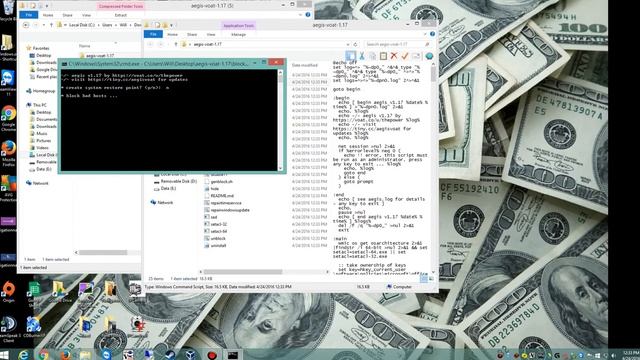
Task: Open the red record icon on taskbar
Action: (x=212, y=355)
